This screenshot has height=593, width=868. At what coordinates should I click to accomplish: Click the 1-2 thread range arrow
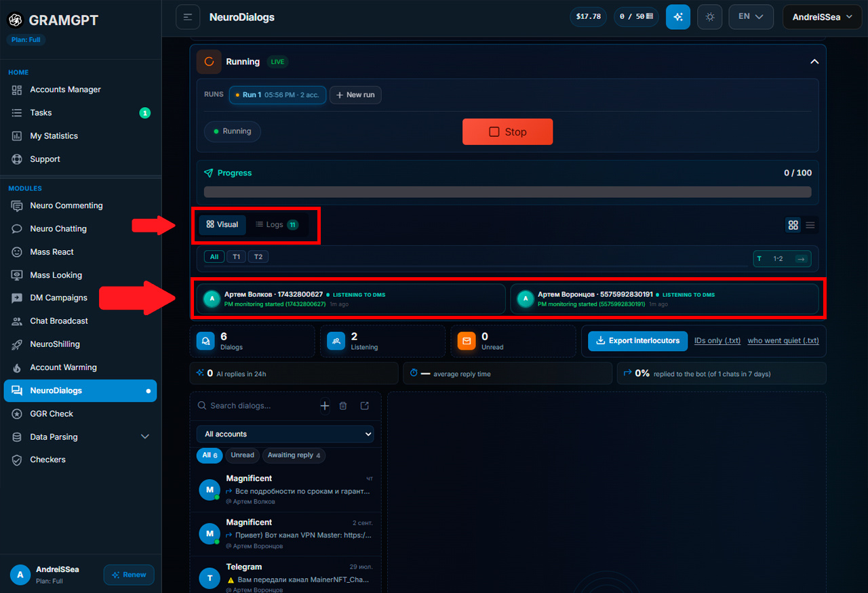click(801, 259)
